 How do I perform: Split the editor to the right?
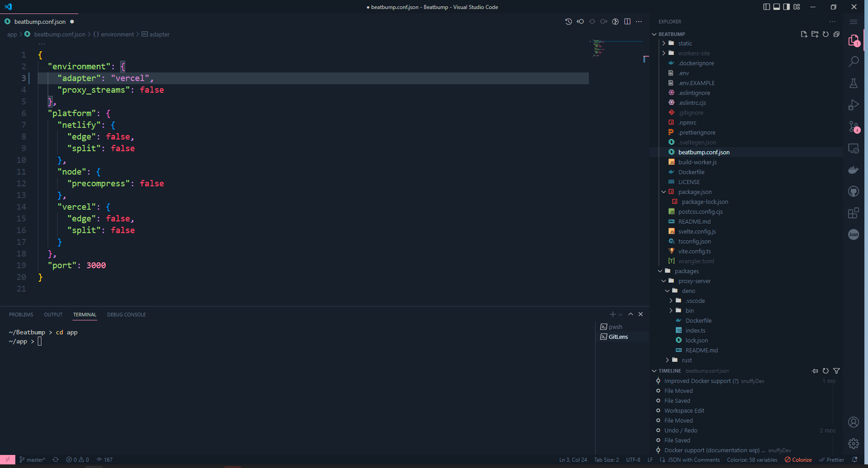point(627,22)
